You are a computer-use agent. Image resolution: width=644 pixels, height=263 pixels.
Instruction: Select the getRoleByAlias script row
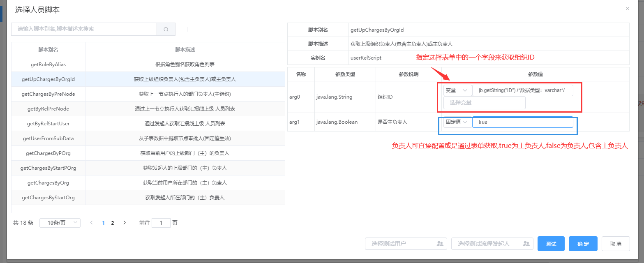coord(148,65)
